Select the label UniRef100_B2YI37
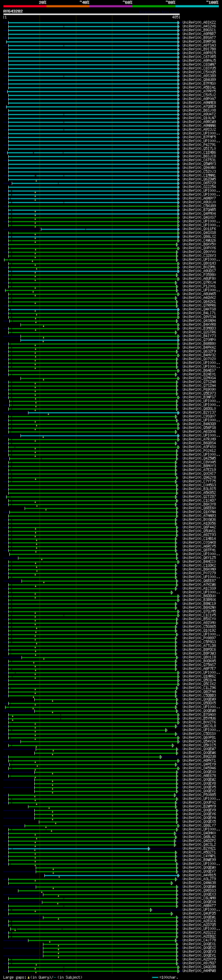 pos(199,413)
